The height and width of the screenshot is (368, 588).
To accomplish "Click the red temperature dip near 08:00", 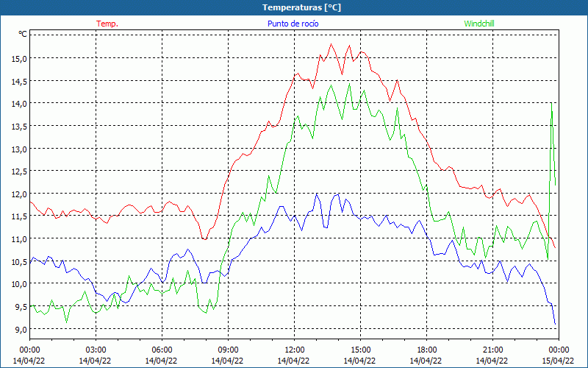I will (204, 238).
